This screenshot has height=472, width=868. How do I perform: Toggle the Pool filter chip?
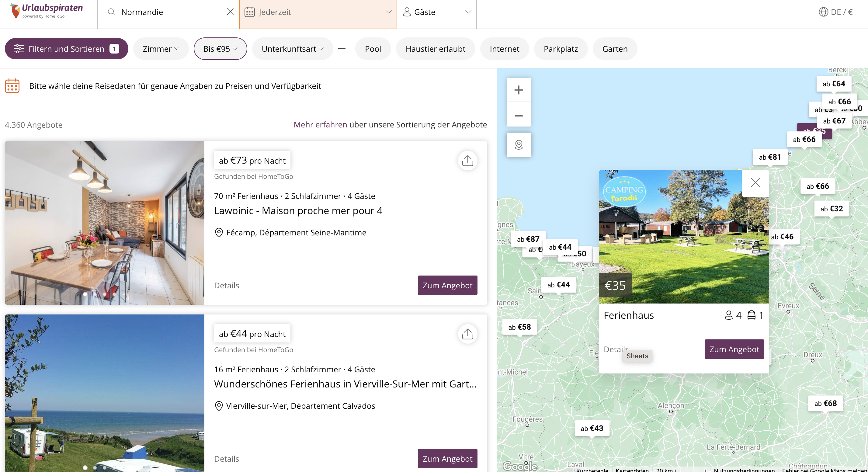pos(373,49)
